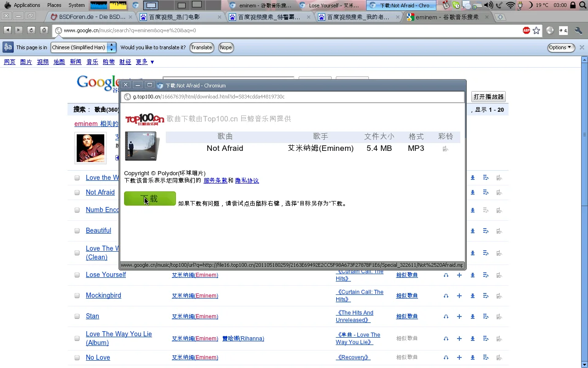Download the No Love song
This screenshot has height=368, width=588.
pyautogui.click(x=473, y=357)
